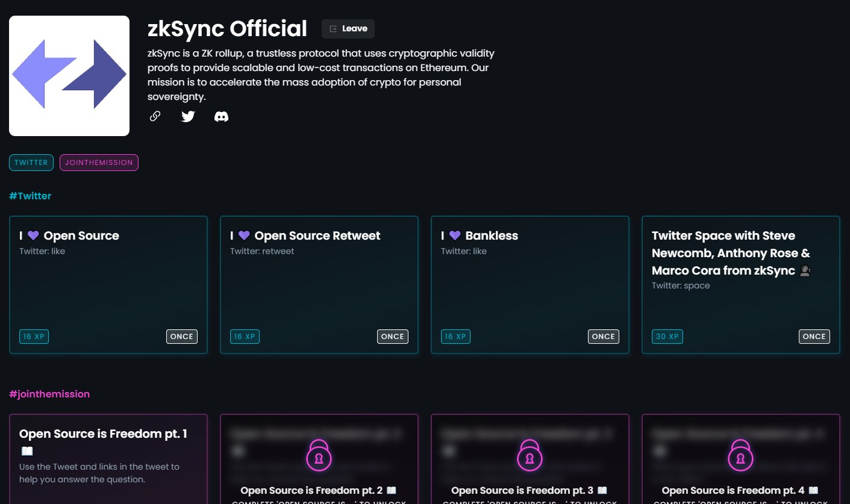This screenshot has width=850, height=504.
Task: Click the exit icon inside the Leave button
Action: pyautogui.click(x=332, y=28)
